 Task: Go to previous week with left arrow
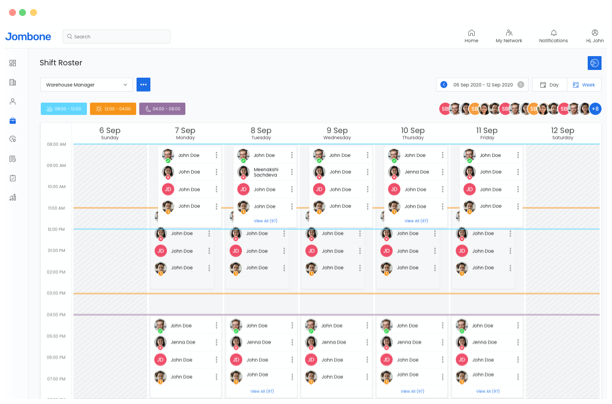pyautogui.click(x=444, y=85)
